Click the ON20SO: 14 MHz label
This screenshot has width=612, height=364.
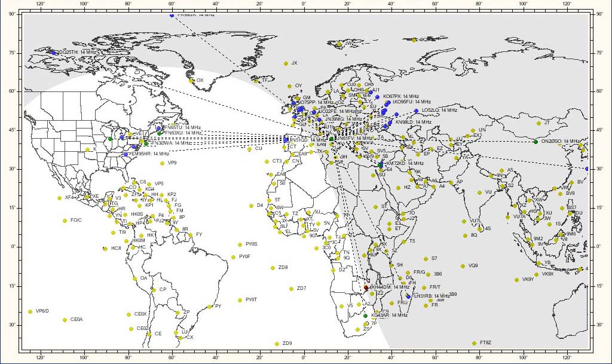point(560,141)
